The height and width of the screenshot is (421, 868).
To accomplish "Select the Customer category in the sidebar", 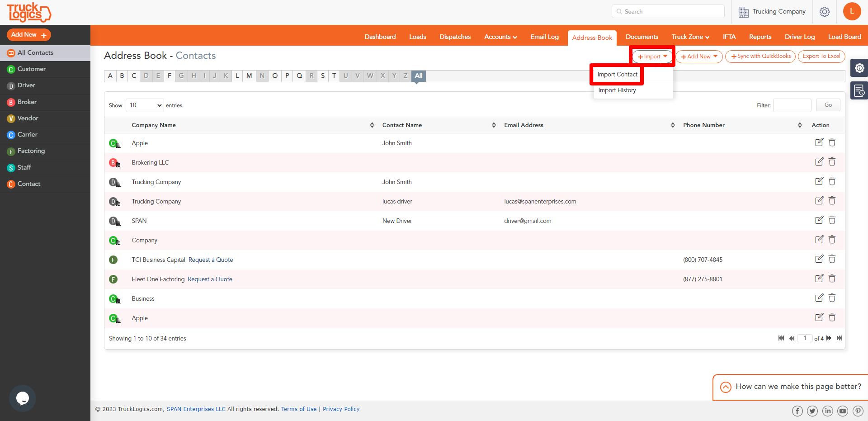I will pos(31,69).
